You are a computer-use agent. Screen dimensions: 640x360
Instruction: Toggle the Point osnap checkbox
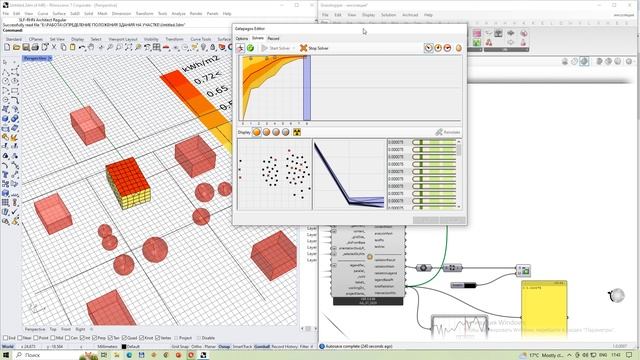click(36, 338)
